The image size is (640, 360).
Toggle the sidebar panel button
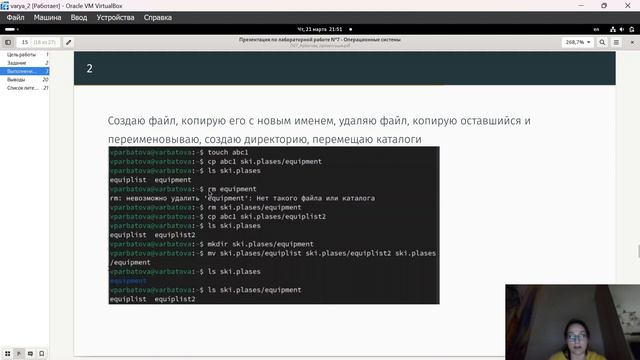click(8, 42)
